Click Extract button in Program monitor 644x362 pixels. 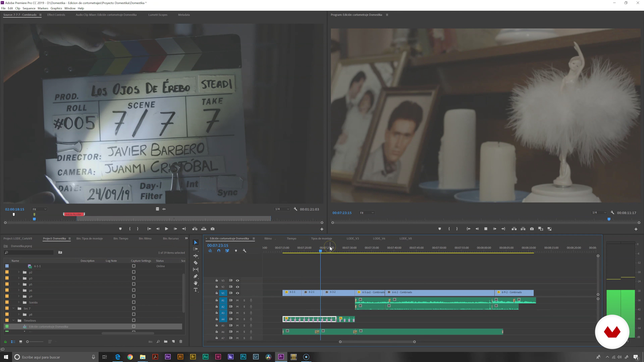(x=523, y=229)
